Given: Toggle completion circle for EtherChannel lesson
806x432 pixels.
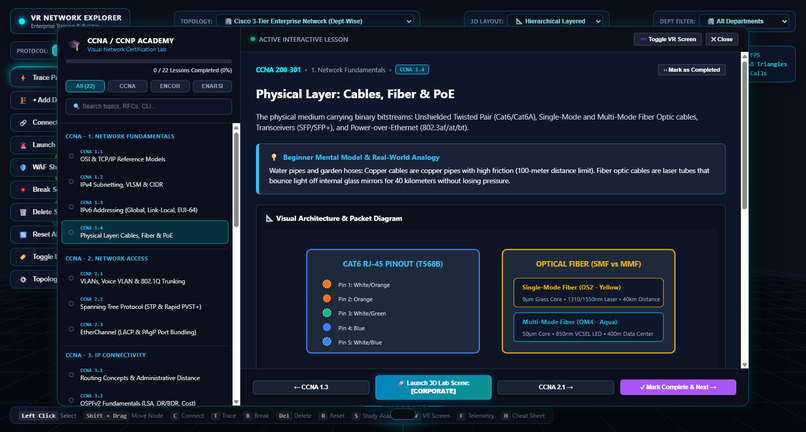Looking at the screenshot, I should (71, 329).
